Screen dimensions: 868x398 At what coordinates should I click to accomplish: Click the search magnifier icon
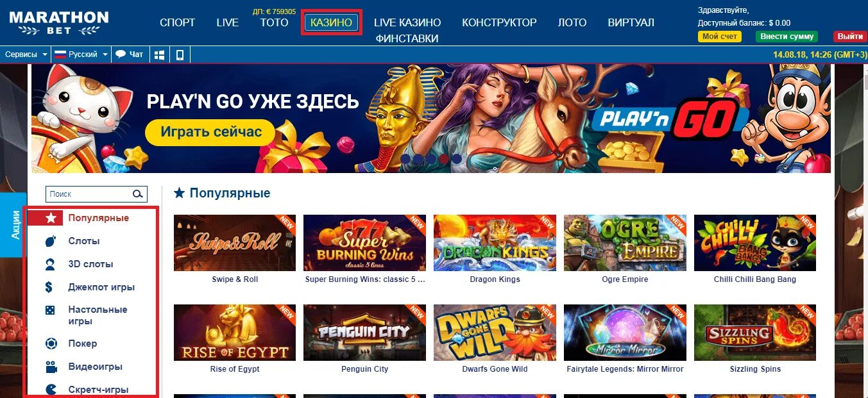[x=137, y=194]
